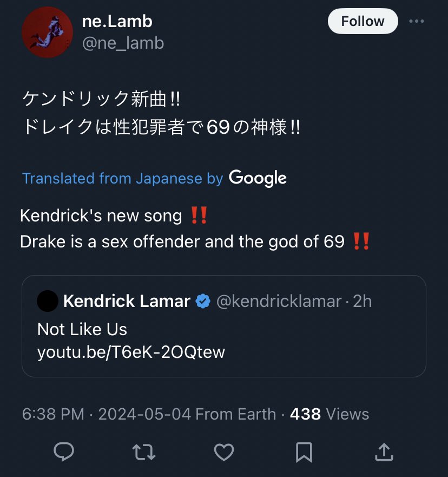Open the @ne_lamb handle link
The image size is (448, 477).
click(x=123, y=43)
